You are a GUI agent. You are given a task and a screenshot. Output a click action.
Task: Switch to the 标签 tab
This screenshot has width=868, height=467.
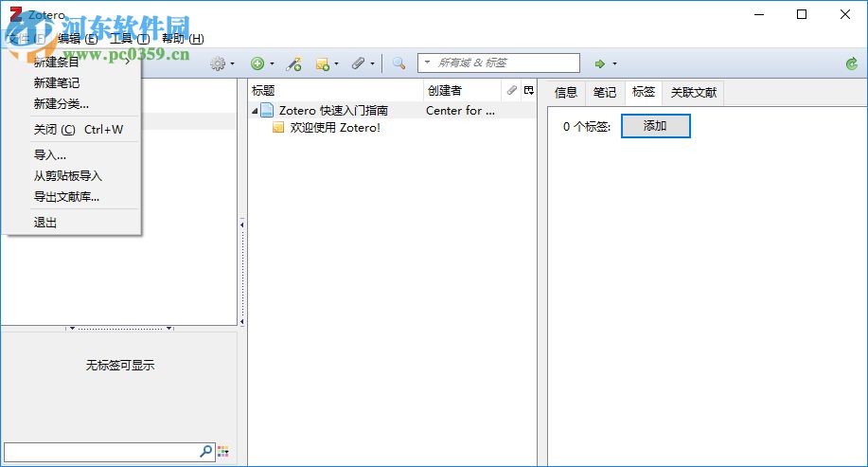click(x=644, y=92)
